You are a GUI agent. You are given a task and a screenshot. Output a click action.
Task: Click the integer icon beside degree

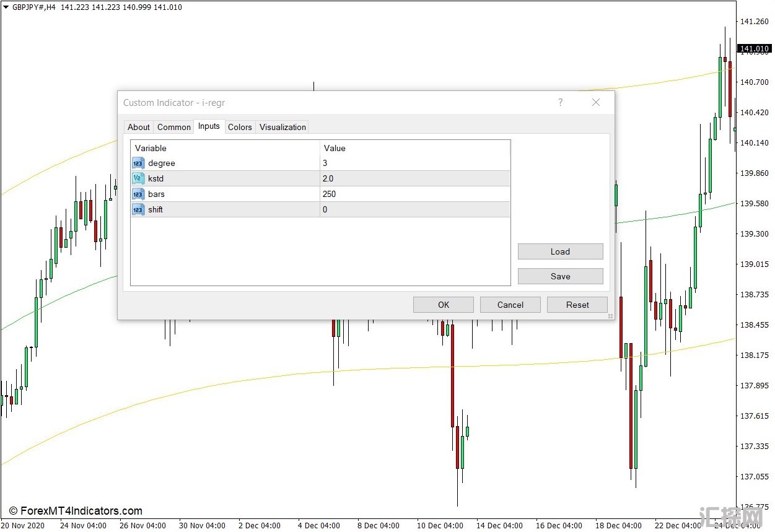(138, 164)
